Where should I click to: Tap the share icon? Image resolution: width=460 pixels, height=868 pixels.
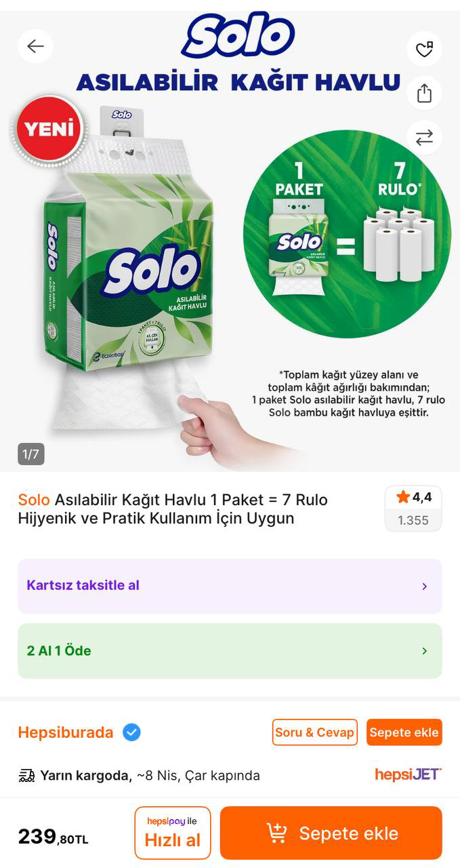424,93
